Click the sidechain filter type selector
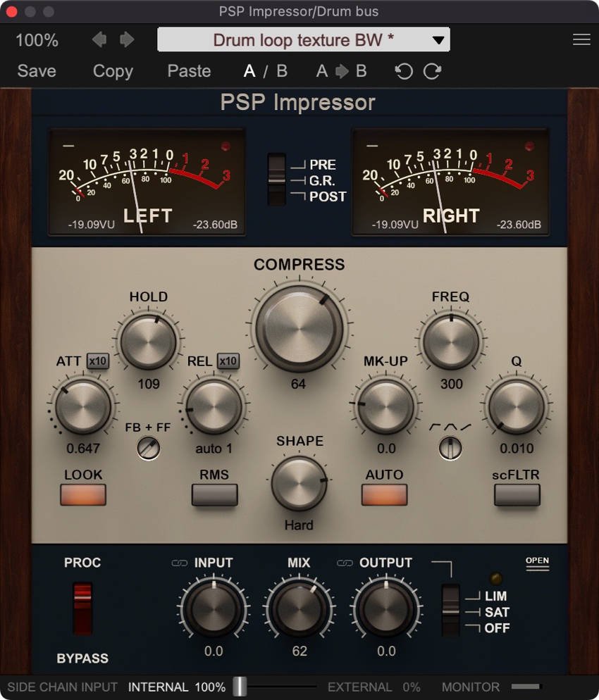 point(450,448)
